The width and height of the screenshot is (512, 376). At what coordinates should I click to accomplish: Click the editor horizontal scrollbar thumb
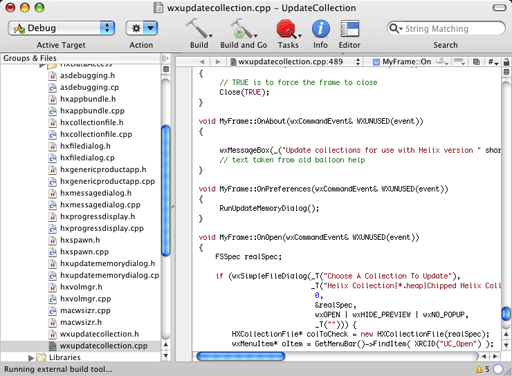(241, 356)
